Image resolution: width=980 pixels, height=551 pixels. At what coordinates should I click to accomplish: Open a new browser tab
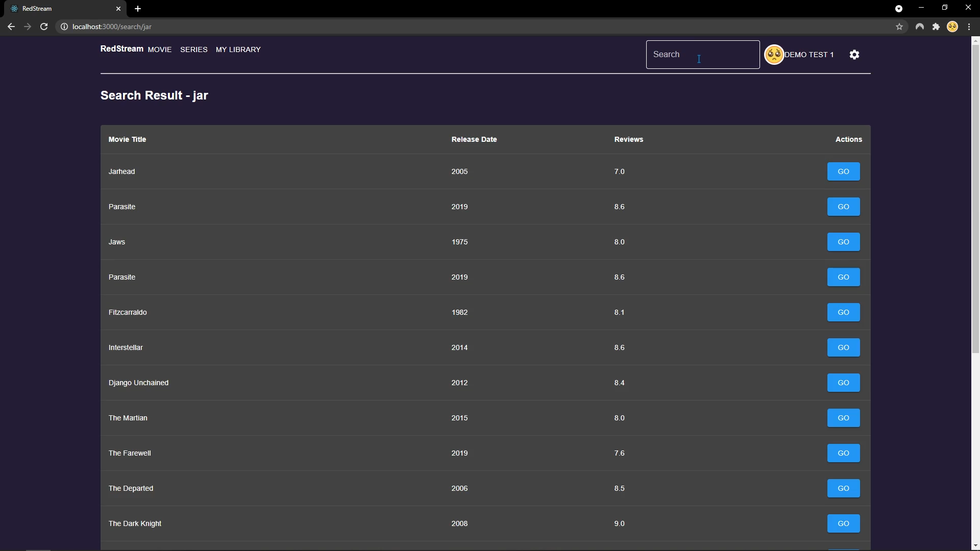point(138,9)
